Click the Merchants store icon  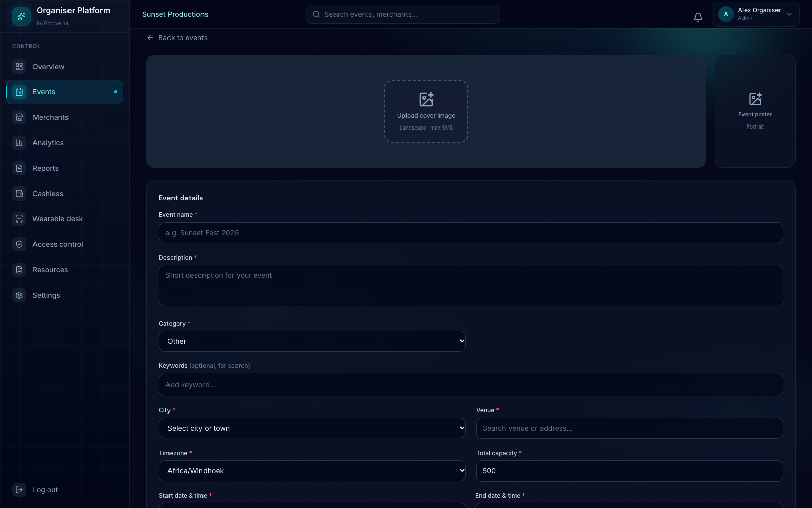pyautogui.click(x=19, y=117)
